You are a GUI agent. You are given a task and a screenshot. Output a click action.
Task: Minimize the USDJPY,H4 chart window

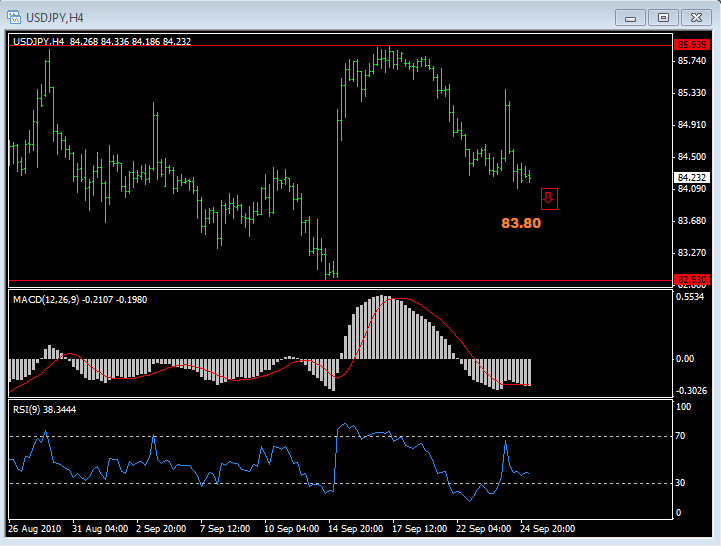[x=628, y=17]
